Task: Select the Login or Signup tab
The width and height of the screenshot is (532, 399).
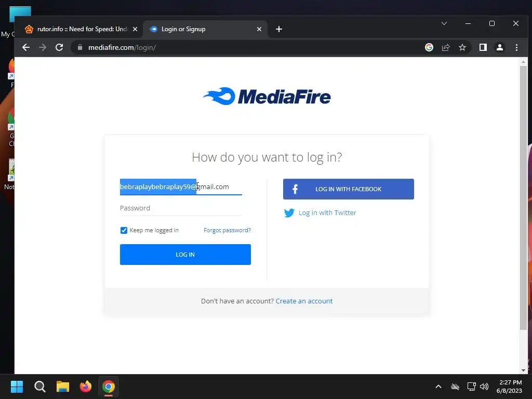Action: (205, 29)
